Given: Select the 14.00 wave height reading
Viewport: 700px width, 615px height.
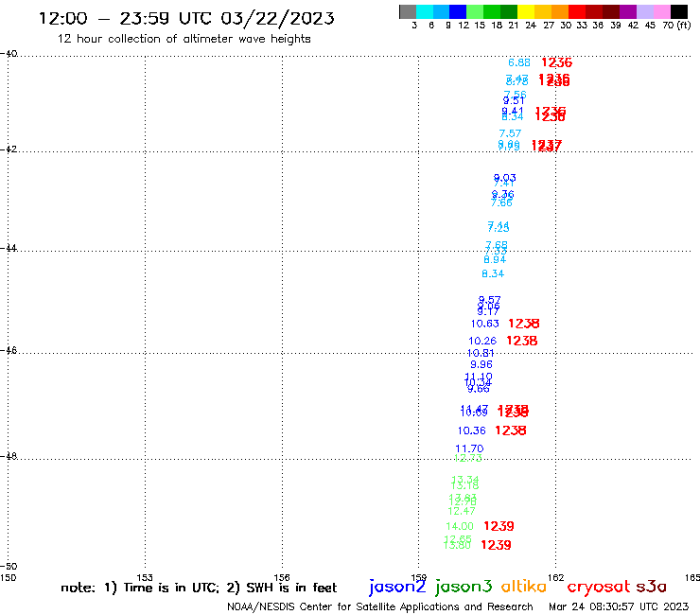Looking at the screenshot, I should click(x=460, y=527).
